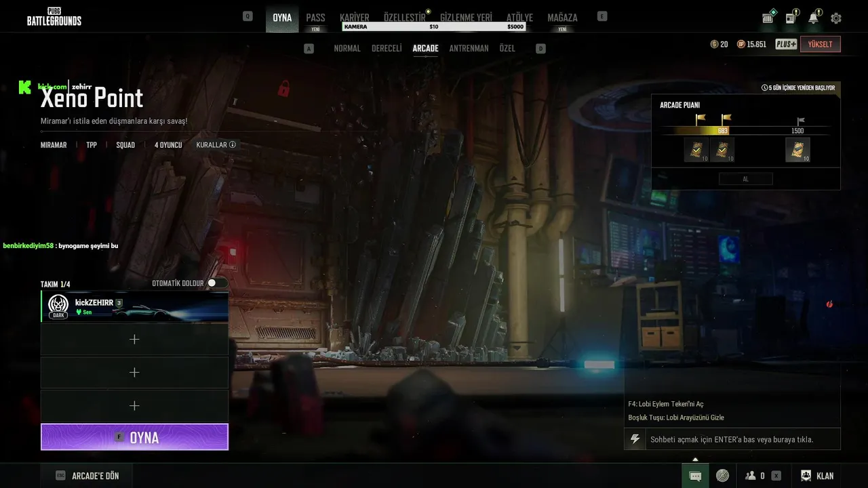868x488 pixels.
Task: Click the second claimed ticket reward
Action: click(722, 150)
